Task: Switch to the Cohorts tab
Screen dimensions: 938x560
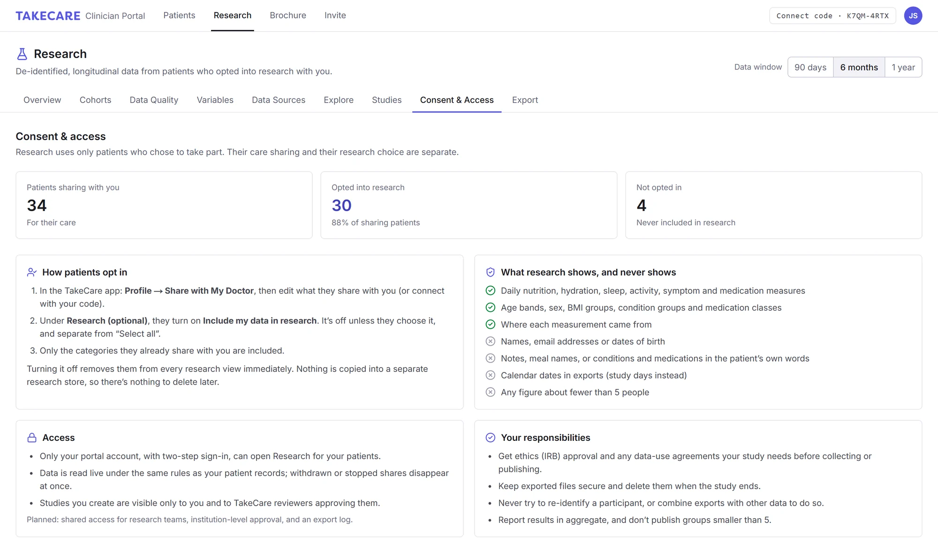Action: (x=95, y=100)
